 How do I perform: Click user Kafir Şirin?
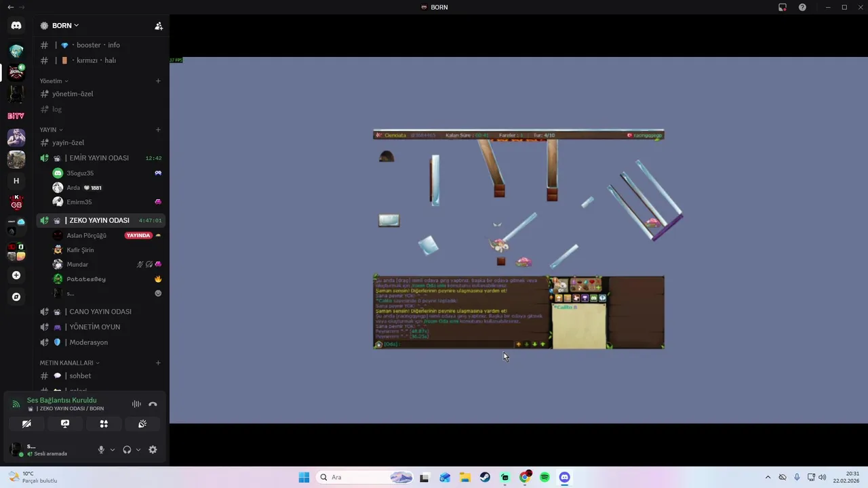(107, 250)
